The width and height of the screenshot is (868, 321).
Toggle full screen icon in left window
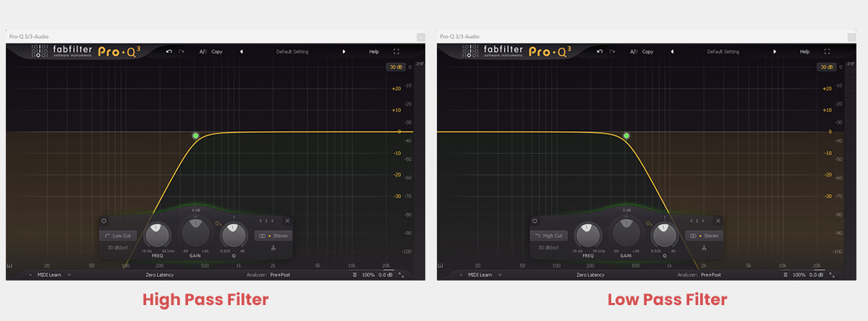pyautogui.click(x=396, y=51)
